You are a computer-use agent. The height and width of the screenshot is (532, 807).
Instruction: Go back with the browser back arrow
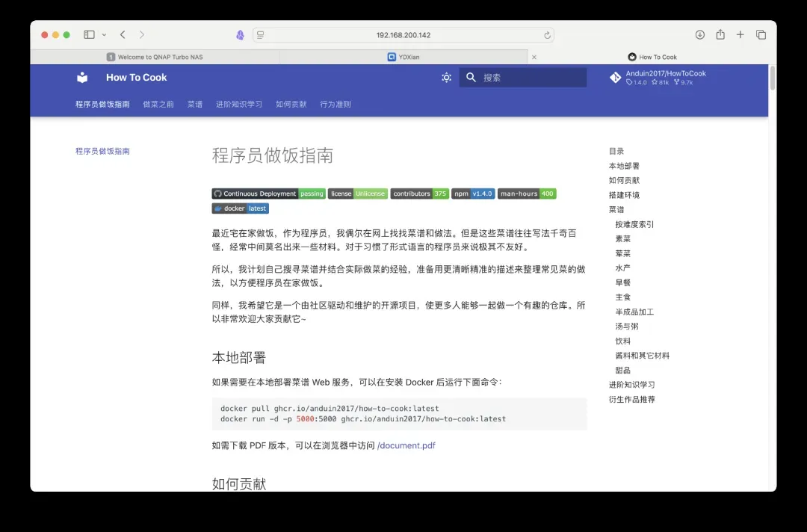(x=123, y=35)
